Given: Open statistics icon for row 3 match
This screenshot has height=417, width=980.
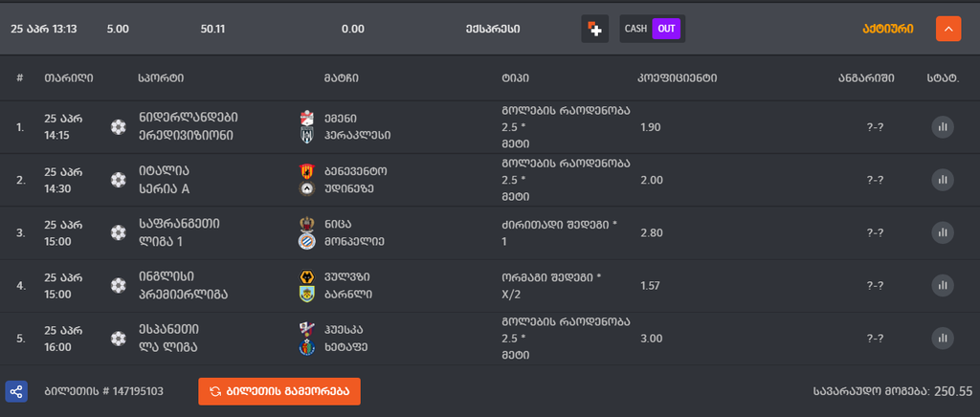Looking at the screenshot, I should [x=943, y=232].
